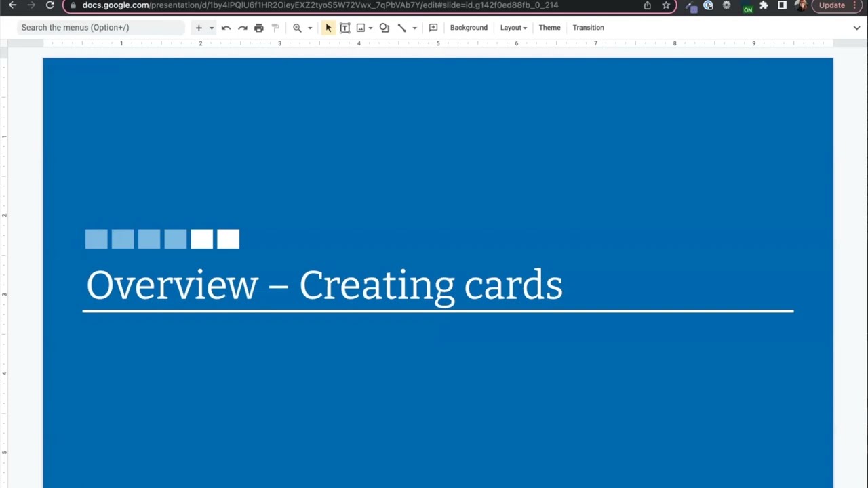The height and width of the screenshot is (488, 868).
Task: Select the Shape tool
Action: click(384, 28)
